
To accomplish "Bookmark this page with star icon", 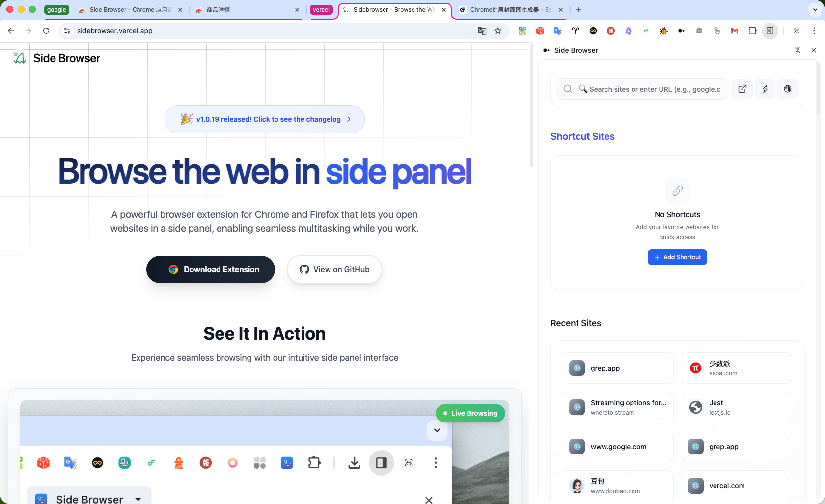I will click(498, 31).
